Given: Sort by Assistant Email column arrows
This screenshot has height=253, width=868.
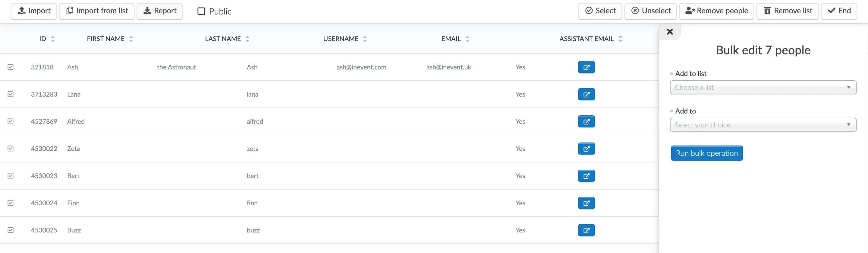Looking at the screenshot, I should tap(620, 39).
